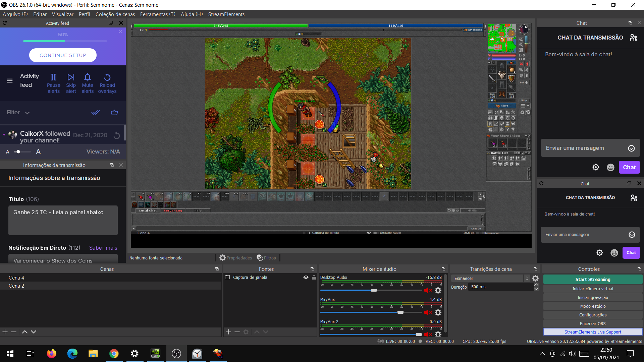Viewport: 644px width, 362px height.
Task: Click CONTINUE SETUP button
Action: [63, 55]
